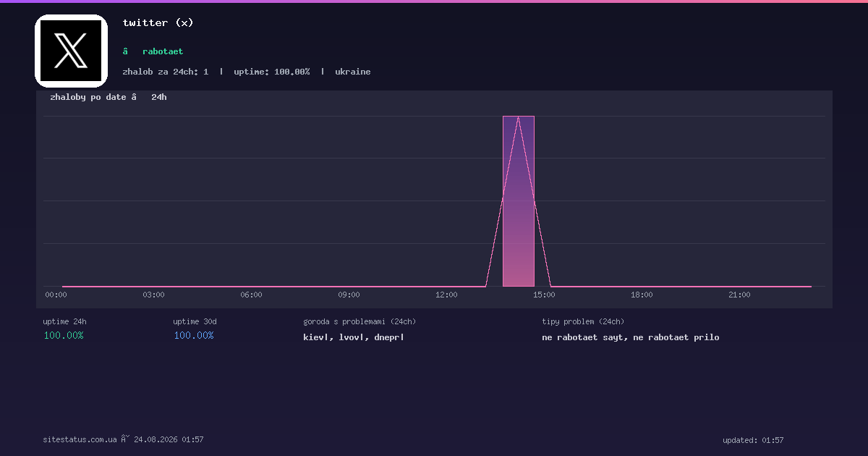Click the complaint spike bar near 14:00
Image resolution: width=868 pixels, height=456 pixels.
pyautogui.click(x=519, y=201)
